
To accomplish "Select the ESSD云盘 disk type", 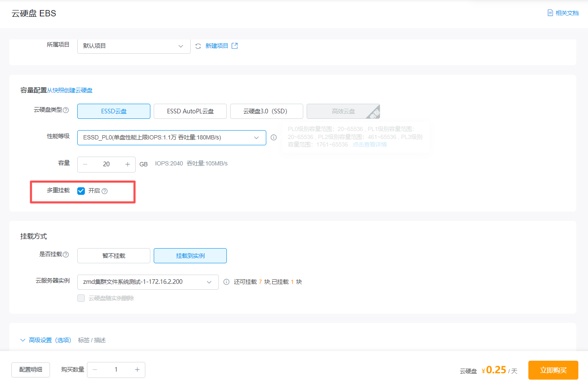I will (x=114, y=111).
